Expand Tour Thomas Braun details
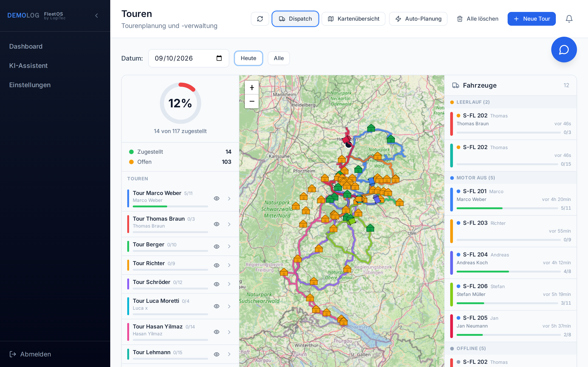 229,224
